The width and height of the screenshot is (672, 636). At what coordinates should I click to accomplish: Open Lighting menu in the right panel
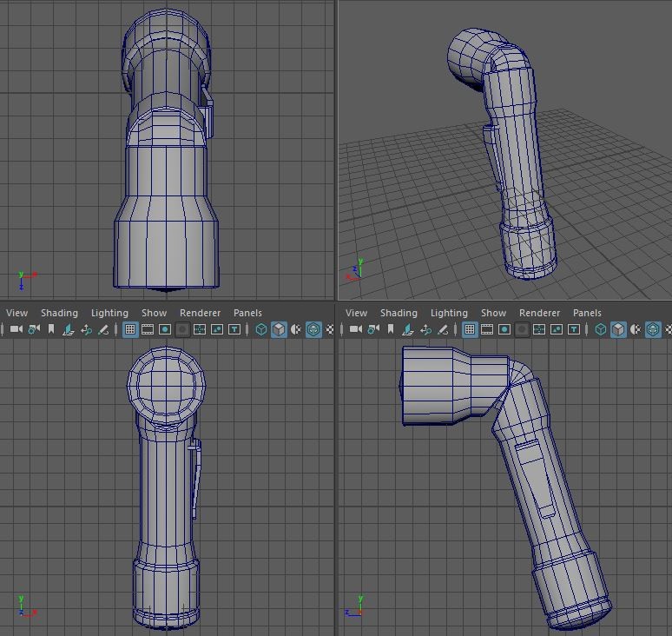(449, 313)
